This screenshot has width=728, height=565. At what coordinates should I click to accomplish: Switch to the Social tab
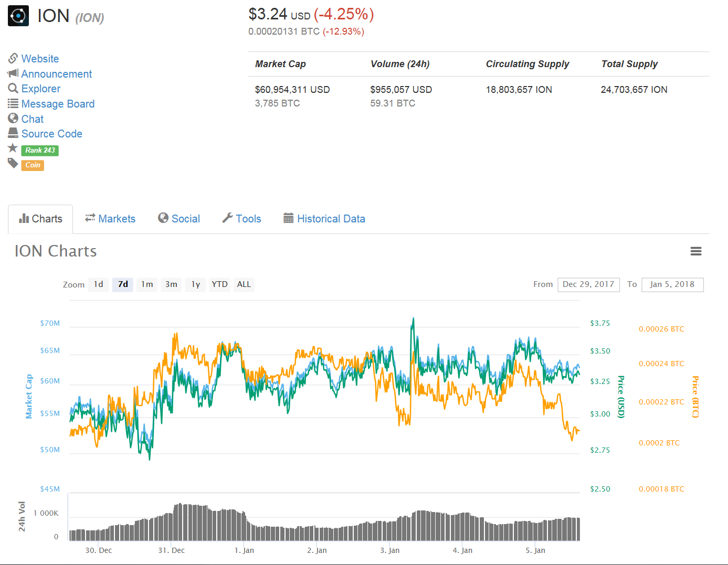pos(179,219)
